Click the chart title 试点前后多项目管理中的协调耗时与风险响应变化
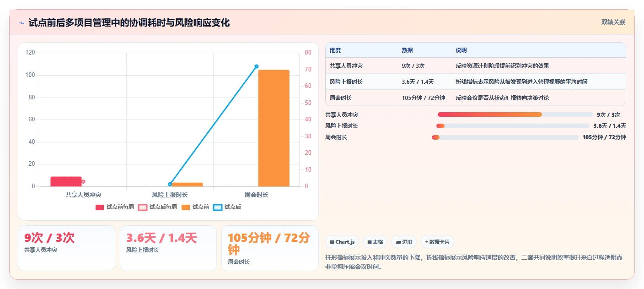644x289 pixels. click(129, 22)
